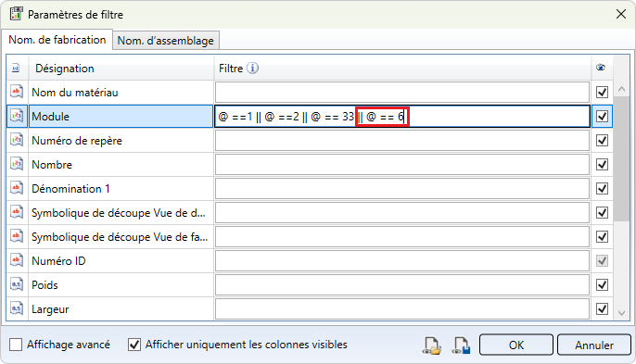
Task: Uncheck Afficher uniquement les colonnes visibles
Action: pyautogui.click(x=134, y=345)
